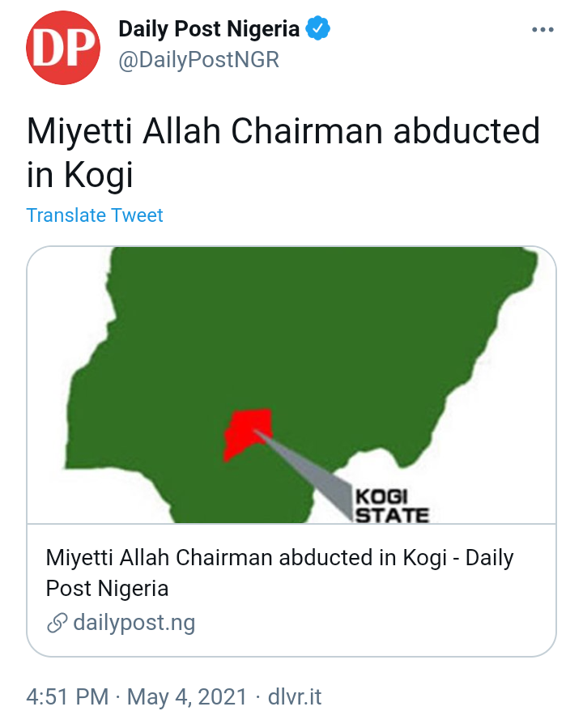The image size is (583, 728).
Task: Open the @DailyPostNGR handle
Action: [198, 60]
